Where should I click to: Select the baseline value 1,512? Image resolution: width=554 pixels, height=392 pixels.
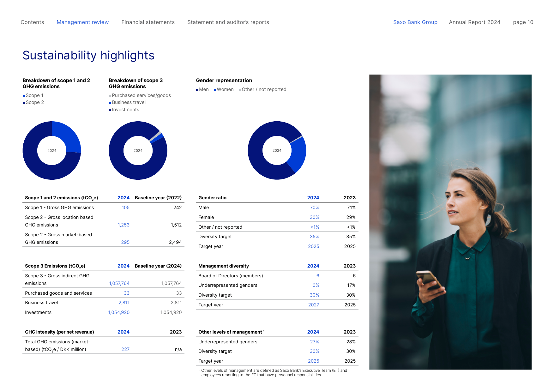click(176, 225)
